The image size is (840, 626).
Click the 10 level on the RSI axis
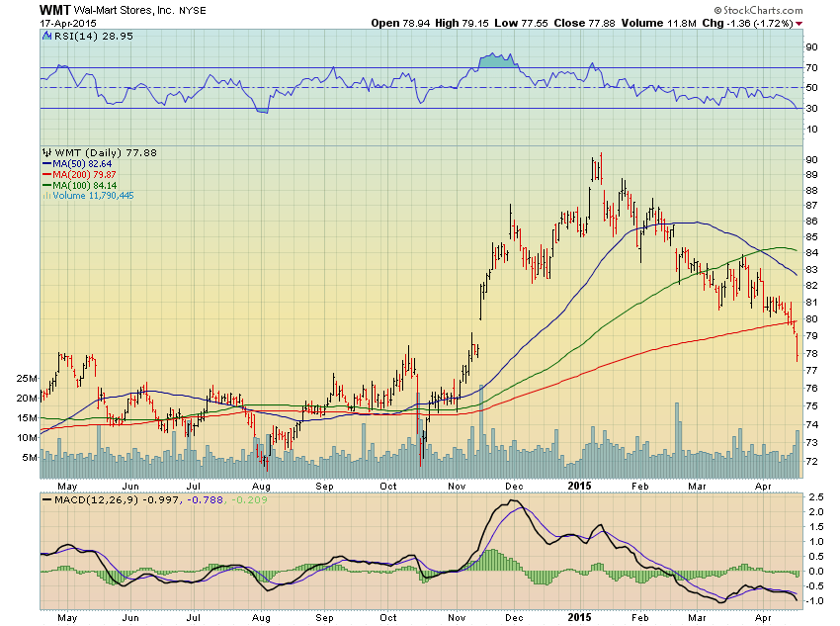click(x=811, y=130)
